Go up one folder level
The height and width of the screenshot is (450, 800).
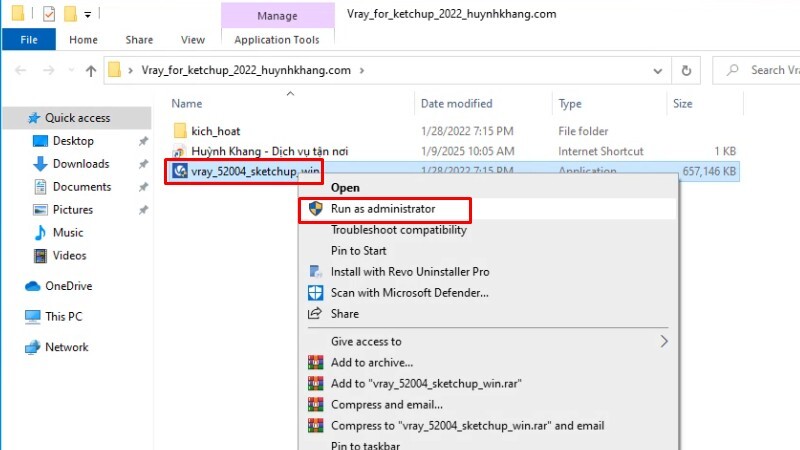91,70
